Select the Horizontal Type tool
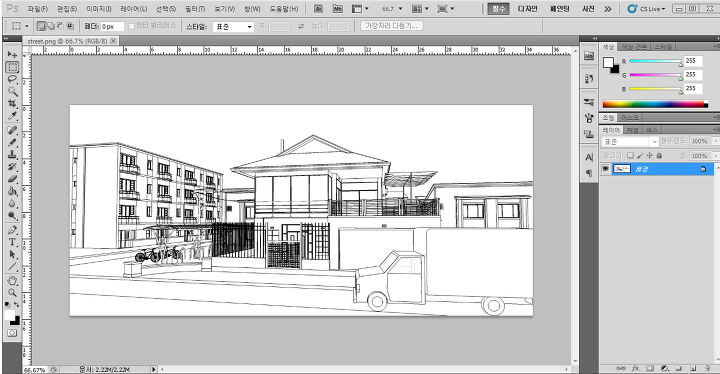 12,242
